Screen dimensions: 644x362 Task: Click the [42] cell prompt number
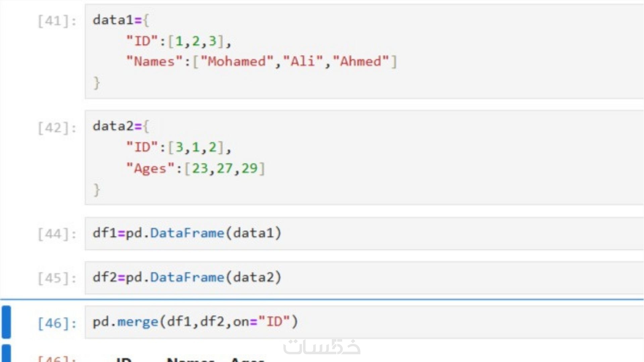(57, 127)
